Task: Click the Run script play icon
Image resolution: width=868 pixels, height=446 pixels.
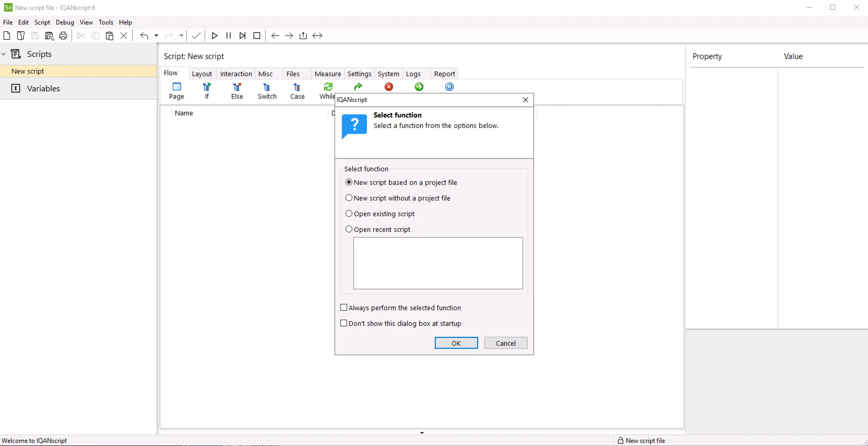Action: (x=214, y=36)
